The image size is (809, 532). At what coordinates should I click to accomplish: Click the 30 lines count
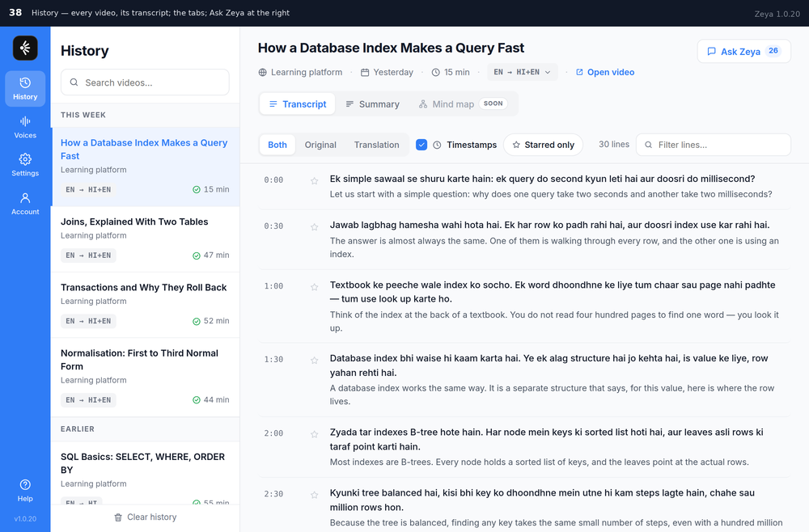point(614,145)
